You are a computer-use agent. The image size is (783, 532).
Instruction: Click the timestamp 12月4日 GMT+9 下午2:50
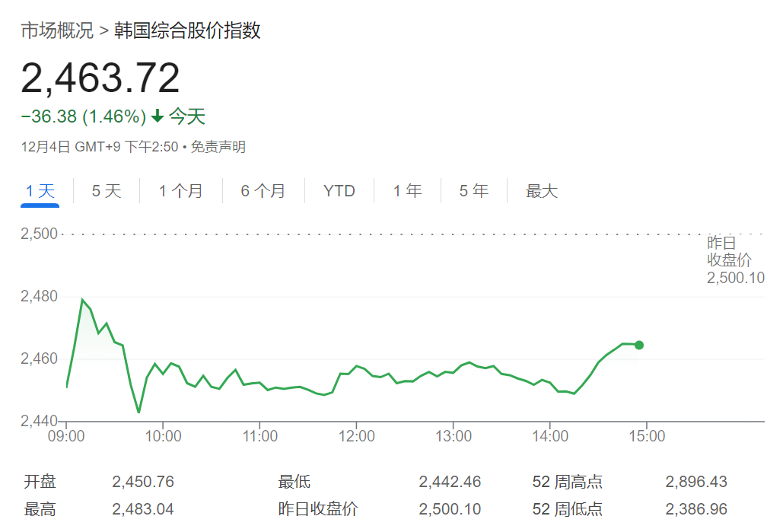(100, 147)
